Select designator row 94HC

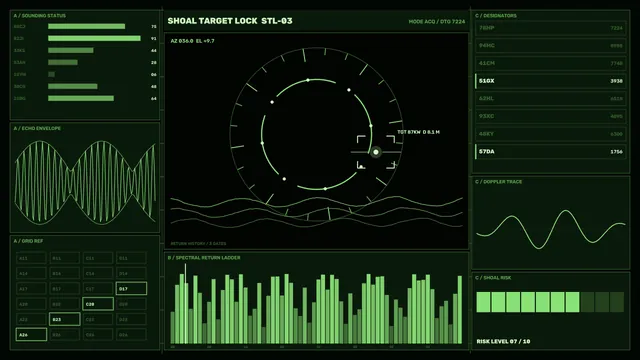550,45
